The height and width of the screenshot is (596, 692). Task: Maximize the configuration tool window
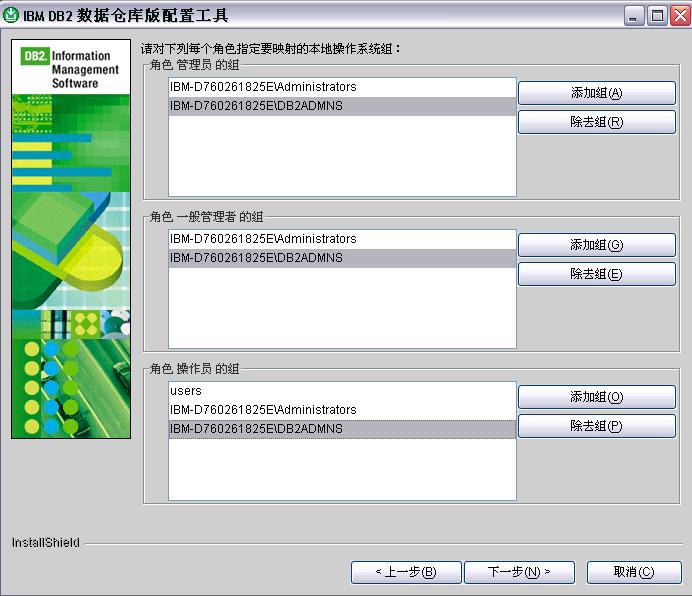(x=657, y=16)
